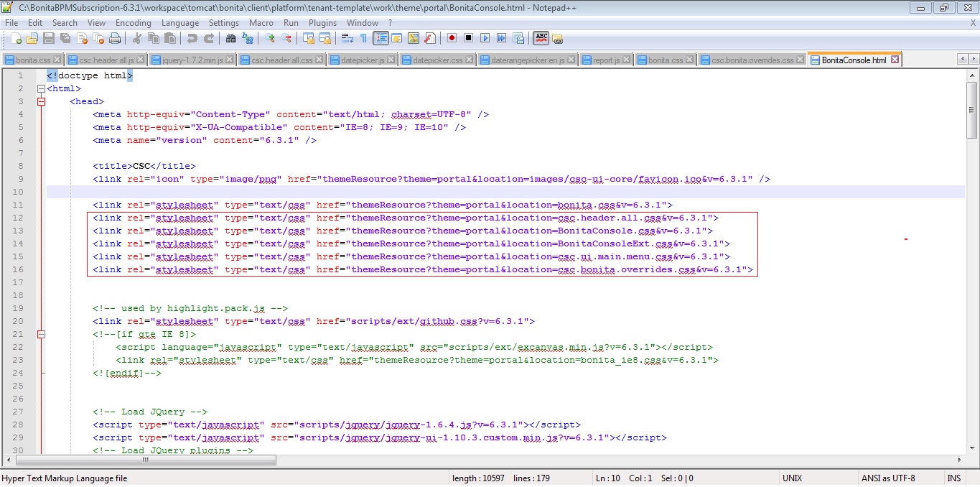Open Find with the binoculars icon
This screenshot has height=487, width=980.
pos(231,38)
